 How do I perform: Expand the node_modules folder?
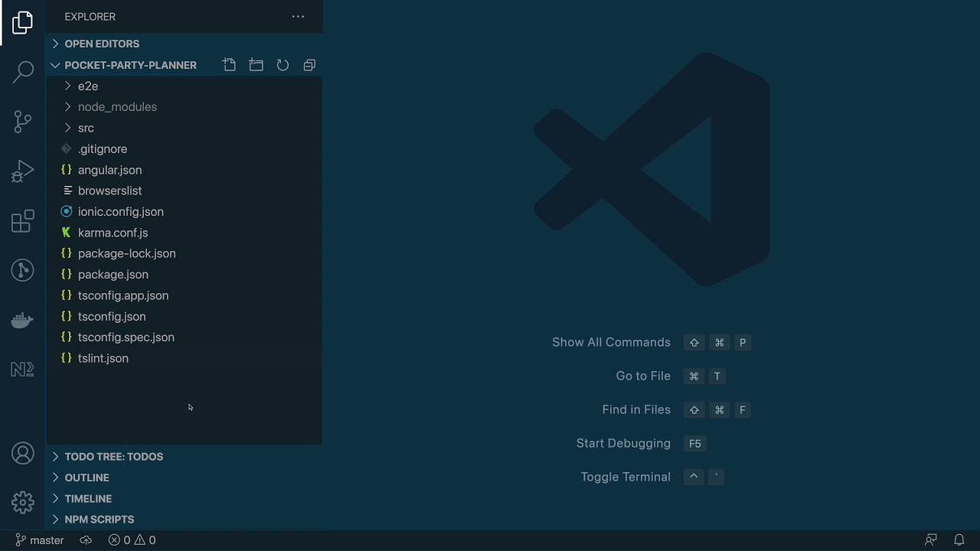click(185, 107)
